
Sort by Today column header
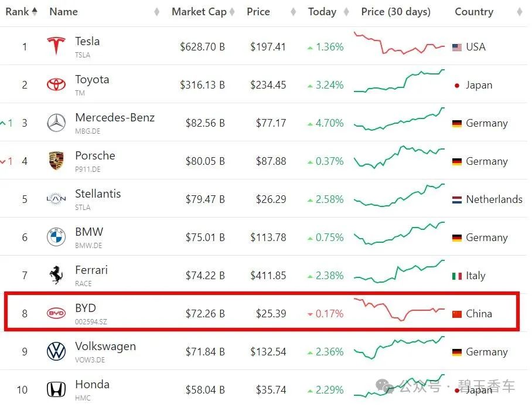[322, 12]
